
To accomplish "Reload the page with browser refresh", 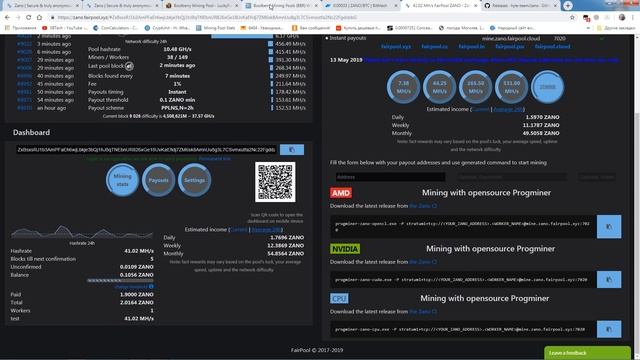I will click(28, 18).
